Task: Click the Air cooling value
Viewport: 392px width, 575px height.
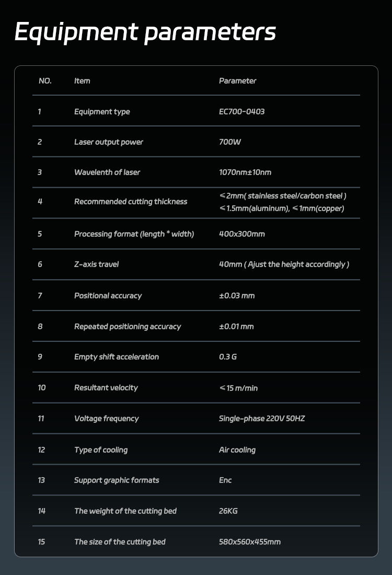Action: (x=237, y=450)
